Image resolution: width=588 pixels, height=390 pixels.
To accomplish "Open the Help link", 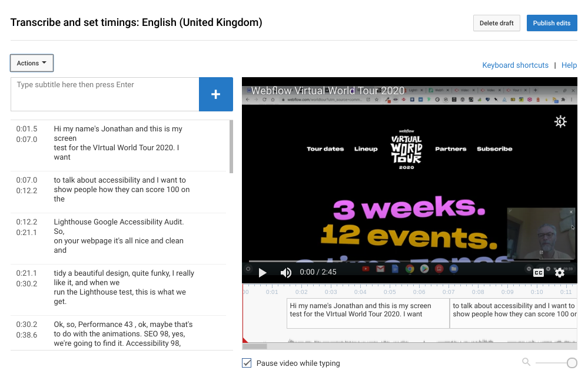I will pos(569,65).
